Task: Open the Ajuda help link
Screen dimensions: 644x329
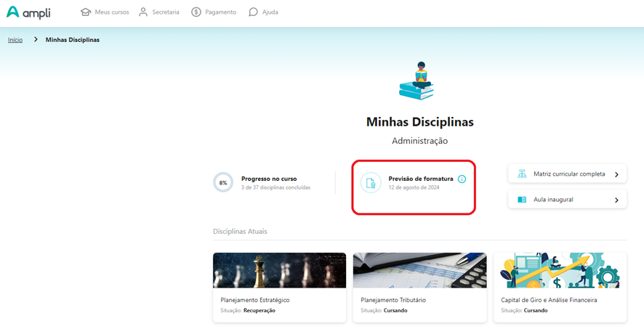Action: (263, 12)
